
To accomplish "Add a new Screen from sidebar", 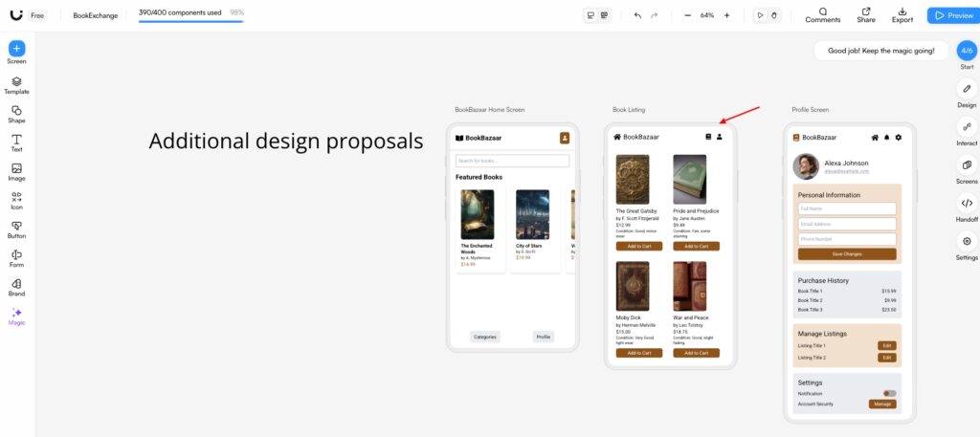I will [17, 49].
